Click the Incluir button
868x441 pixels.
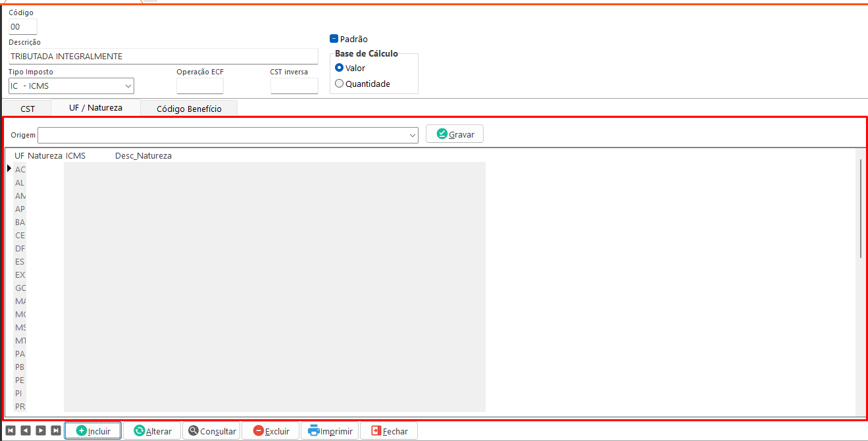click(x=93, y=431)
